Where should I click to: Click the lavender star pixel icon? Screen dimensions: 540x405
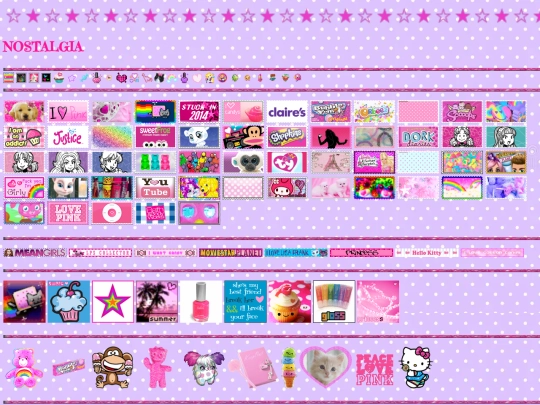click(x=72, y=78)
